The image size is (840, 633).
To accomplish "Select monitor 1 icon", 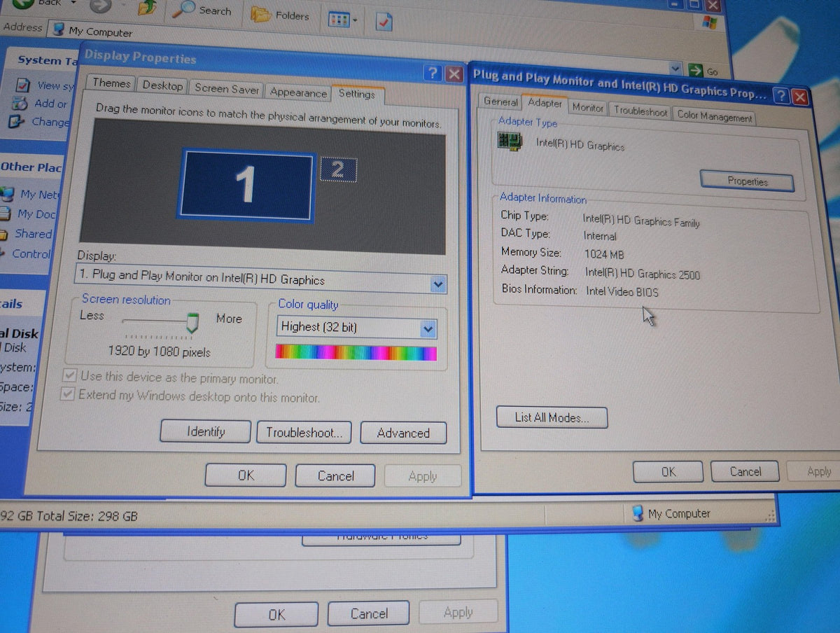I will (245, 185).
